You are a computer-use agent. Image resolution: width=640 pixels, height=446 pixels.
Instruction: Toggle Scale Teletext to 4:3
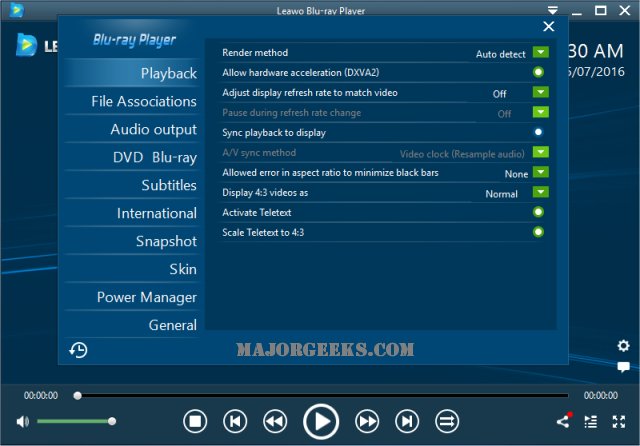coord(538,232)
